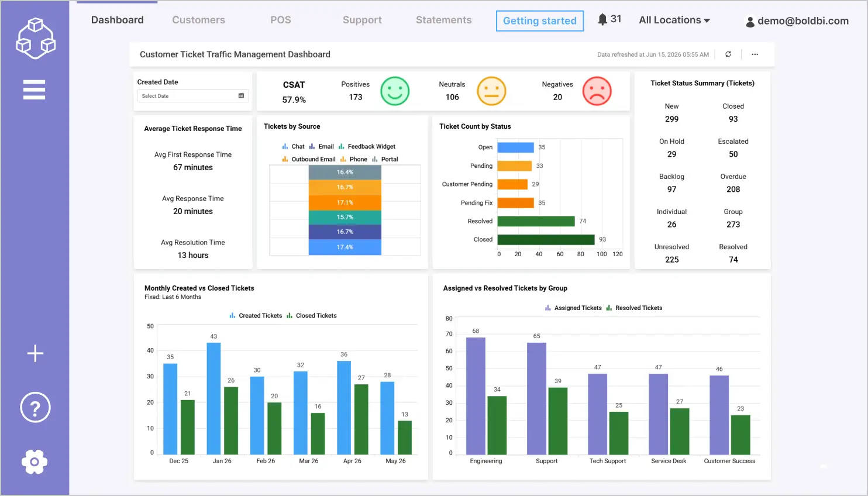Screen dimensions: 868x496
Task: Click the 17.4% blue stacked segment
Action: coord(345,247)
